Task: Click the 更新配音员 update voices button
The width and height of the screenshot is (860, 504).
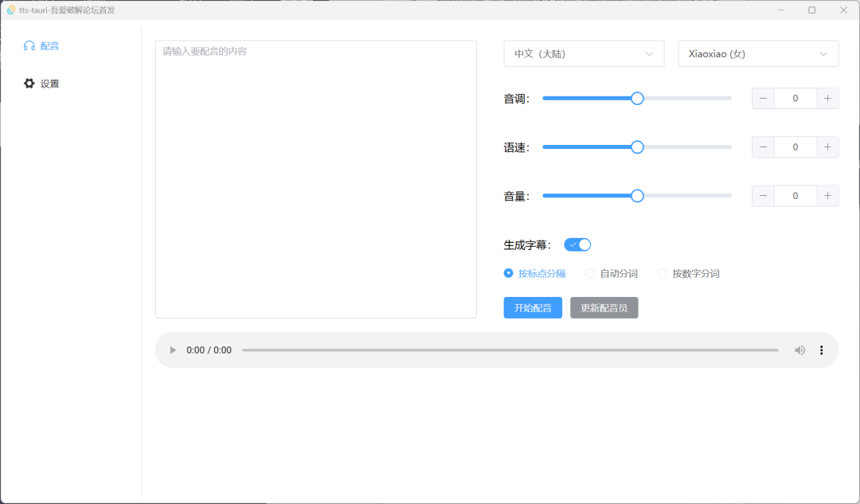Action: click(604, 307)
